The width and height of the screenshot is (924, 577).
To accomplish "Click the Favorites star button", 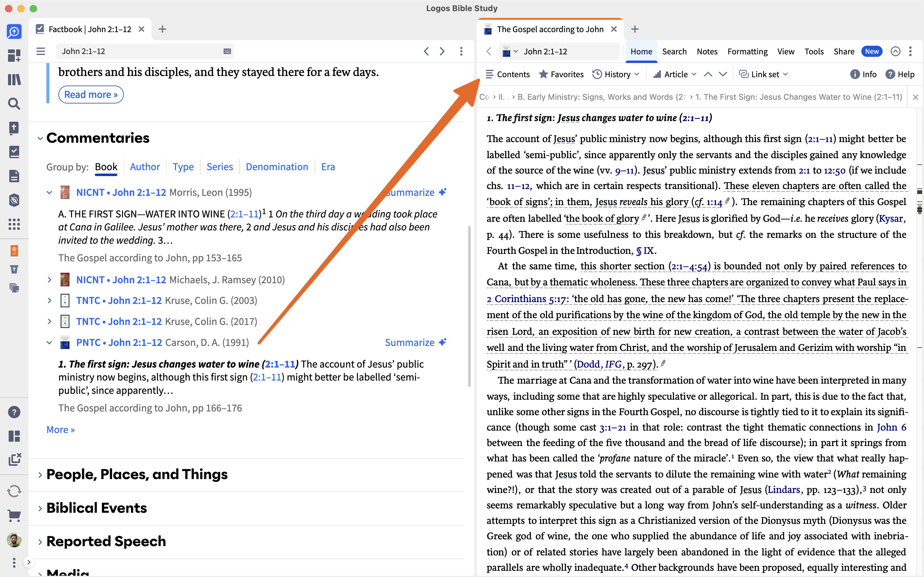I will [x=561, y=74].
